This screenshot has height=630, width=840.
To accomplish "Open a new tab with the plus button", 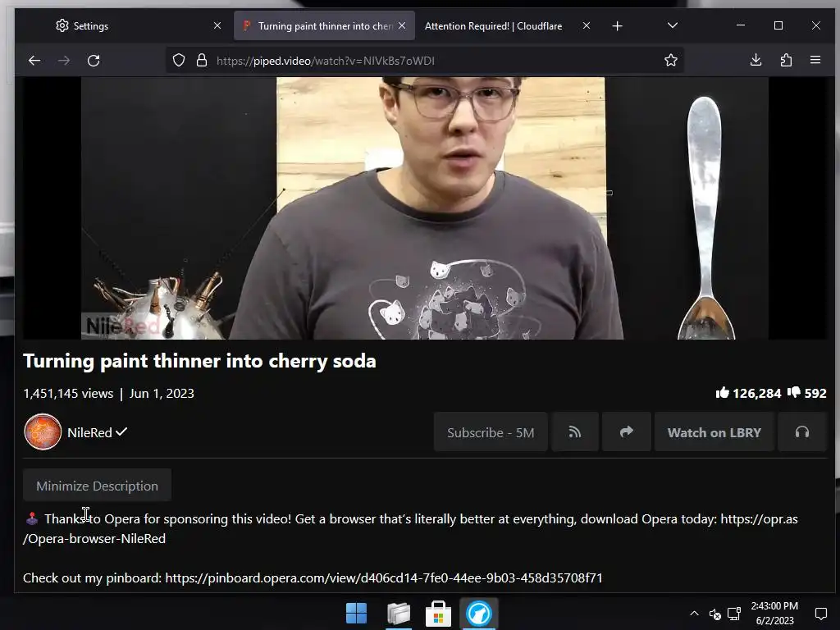I will pos(617,25).
